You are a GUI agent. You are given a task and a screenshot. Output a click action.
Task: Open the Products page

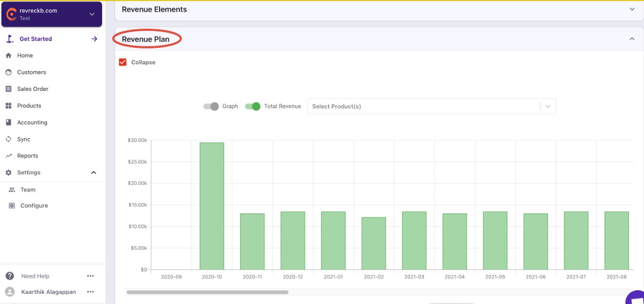pyautogui.click(x=29, y=106)
